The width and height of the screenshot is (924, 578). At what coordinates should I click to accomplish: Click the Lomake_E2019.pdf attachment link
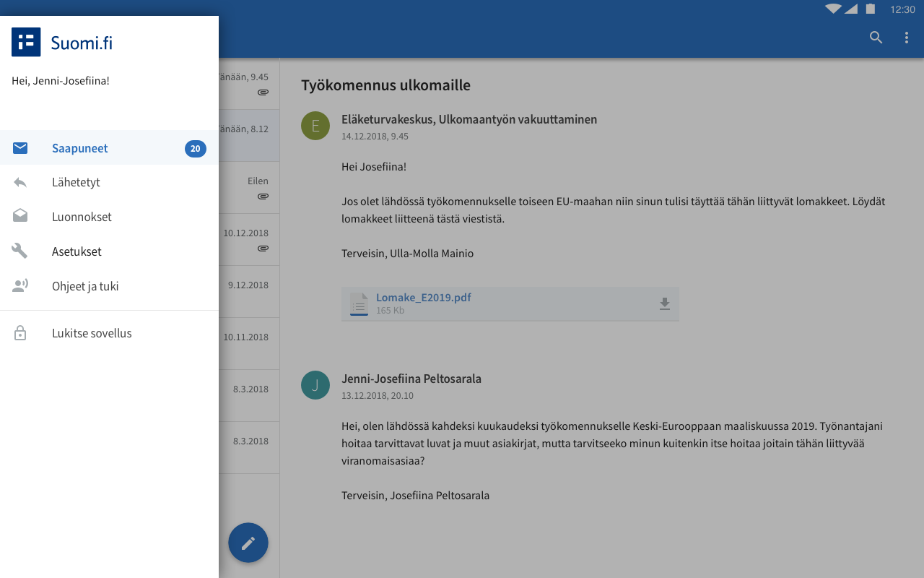424,297
